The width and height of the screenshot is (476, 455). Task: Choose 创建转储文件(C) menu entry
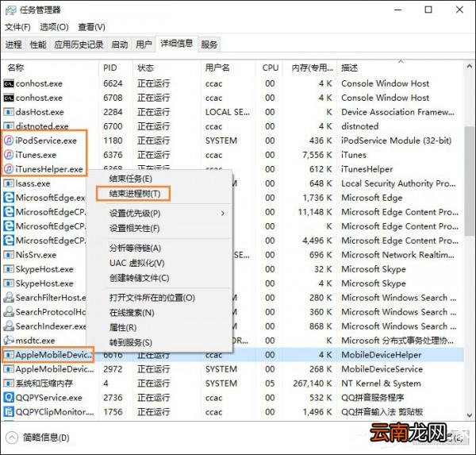click(139, 278)
